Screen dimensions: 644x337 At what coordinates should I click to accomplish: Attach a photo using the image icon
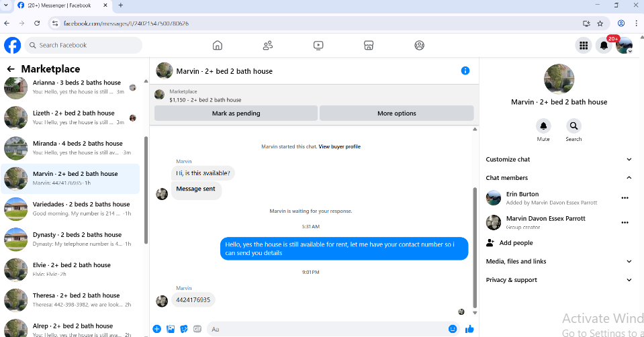171,329
